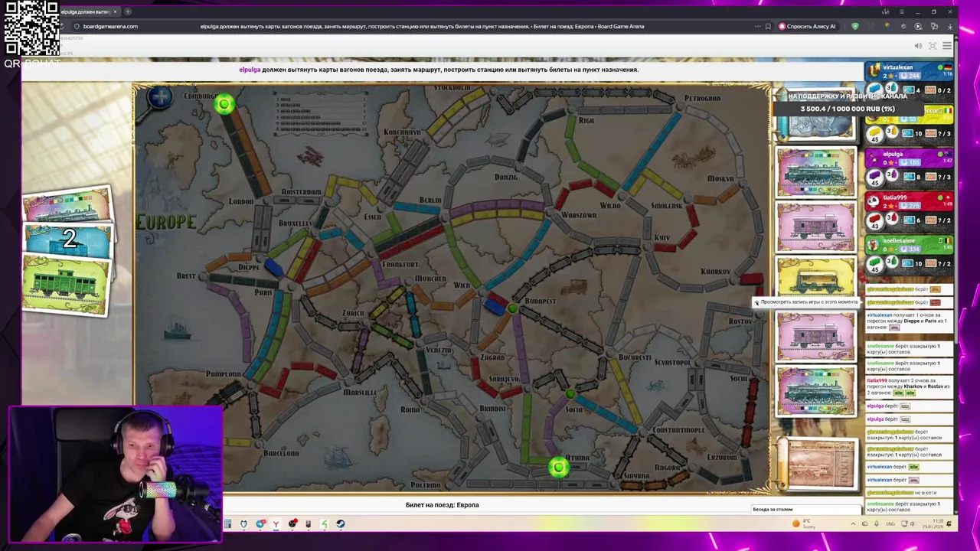Screen dimensions: 980x551
Task: Take the second pink wagon face-up card
Action: [815, 337]
